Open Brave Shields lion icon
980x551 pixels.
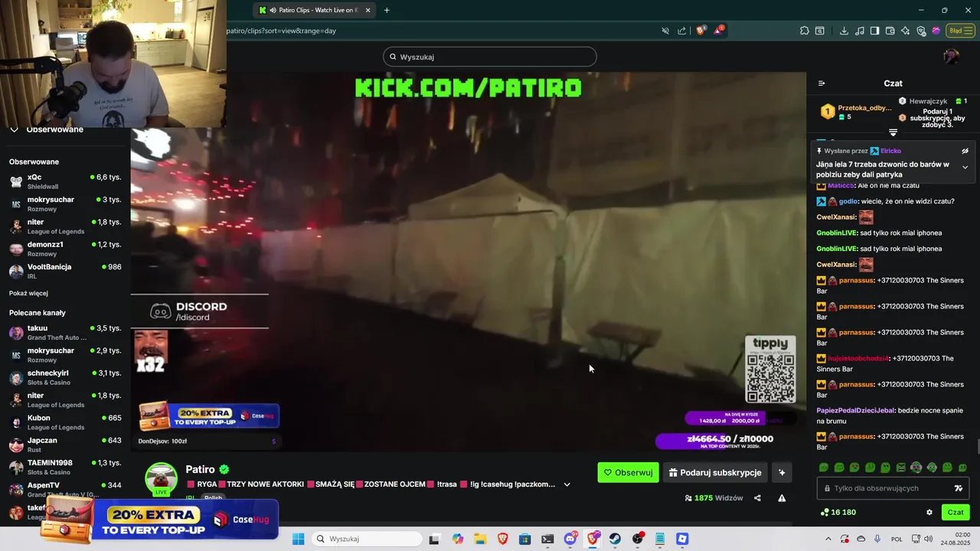701,31
